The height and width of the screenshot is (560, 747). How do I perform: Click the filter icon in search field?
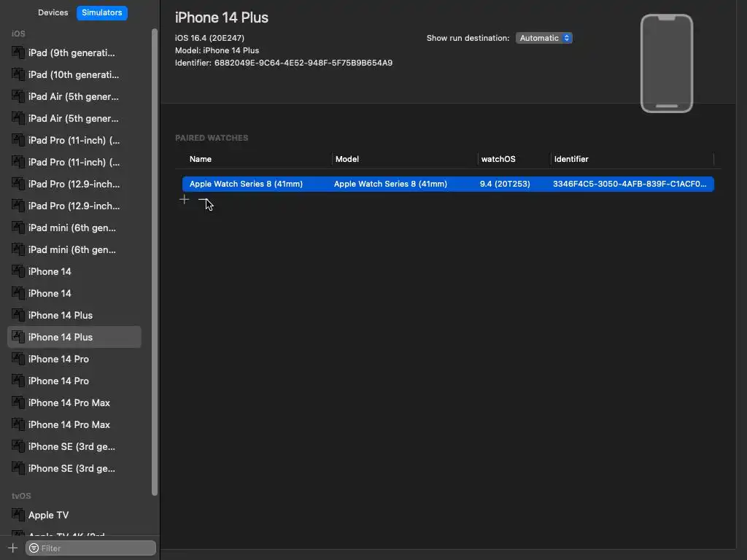coord(34,548)
